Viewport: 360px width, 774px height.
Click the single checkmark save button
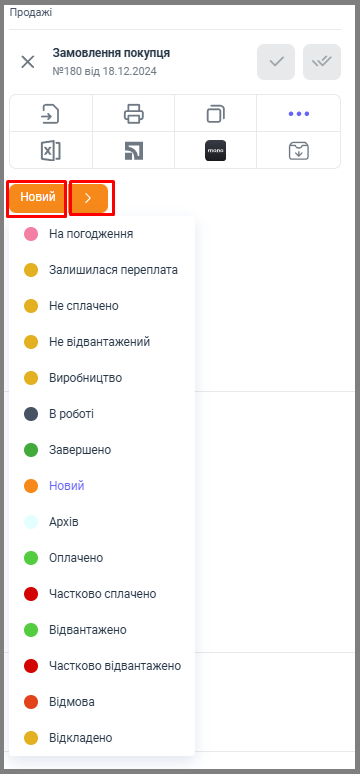(276, 62)
